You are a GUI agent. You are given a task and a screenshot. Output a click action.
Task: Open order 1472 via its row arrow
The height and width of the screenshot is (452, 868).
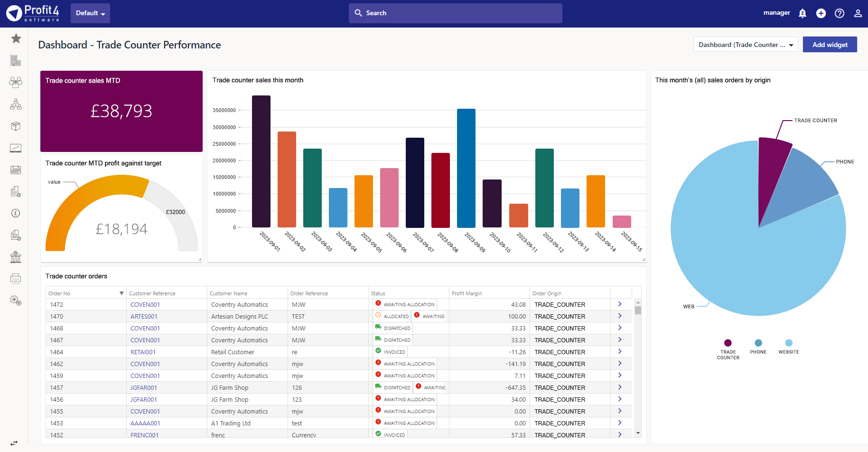620,304
